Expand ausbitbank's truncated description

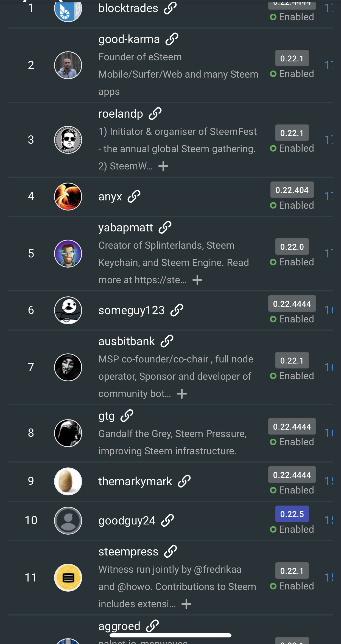tap(182, 394)
